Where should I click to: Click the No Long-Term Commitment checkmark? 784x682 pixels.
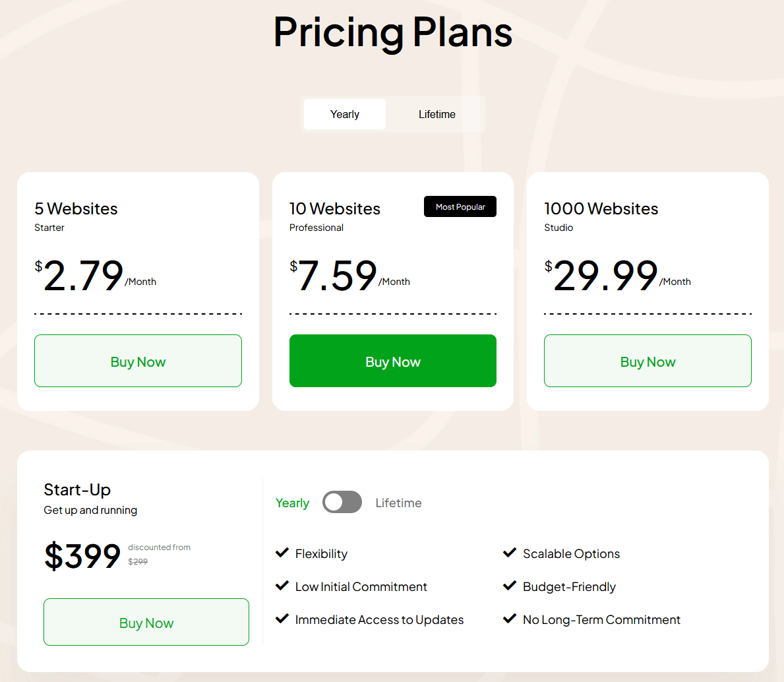510,619
